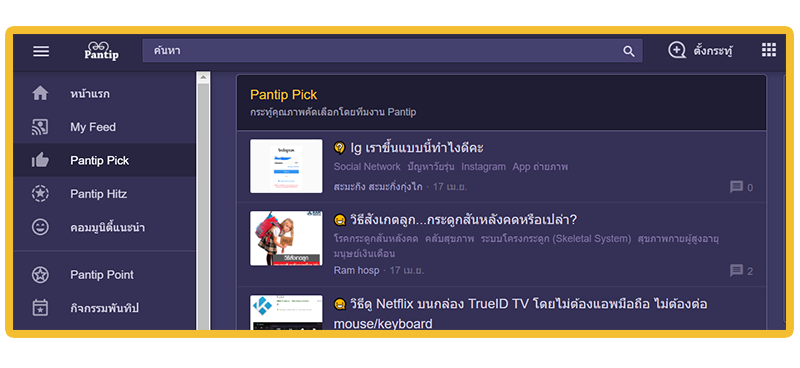The height and width of the screenshot is (368, 800).
Task: Click the App ถ่ายภาพ tag
Action: point(540,167)
